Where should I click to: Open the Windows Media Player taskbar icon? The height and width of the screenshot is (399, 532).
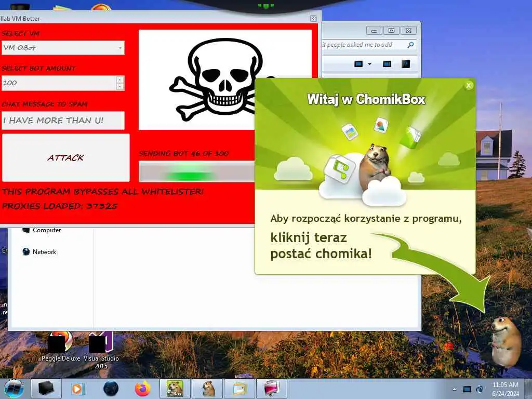pyautogui.click(x=78, y=389)
